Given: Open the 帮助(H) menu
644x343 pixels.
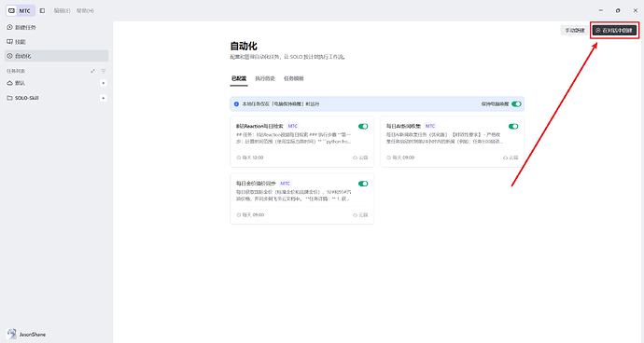Looking at the screenshot, I should 85,10.
